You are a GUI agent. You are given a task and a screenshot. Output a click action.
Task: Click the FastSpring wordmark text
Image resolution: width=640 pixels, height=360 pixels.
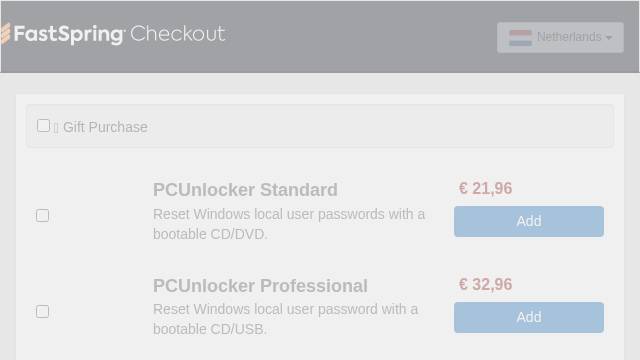(69, 34)
